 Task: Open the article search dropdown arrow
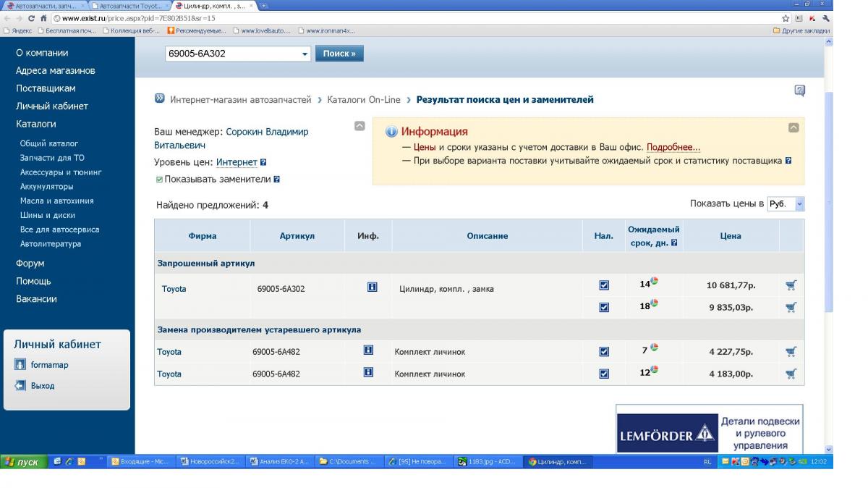click(305, 54)
